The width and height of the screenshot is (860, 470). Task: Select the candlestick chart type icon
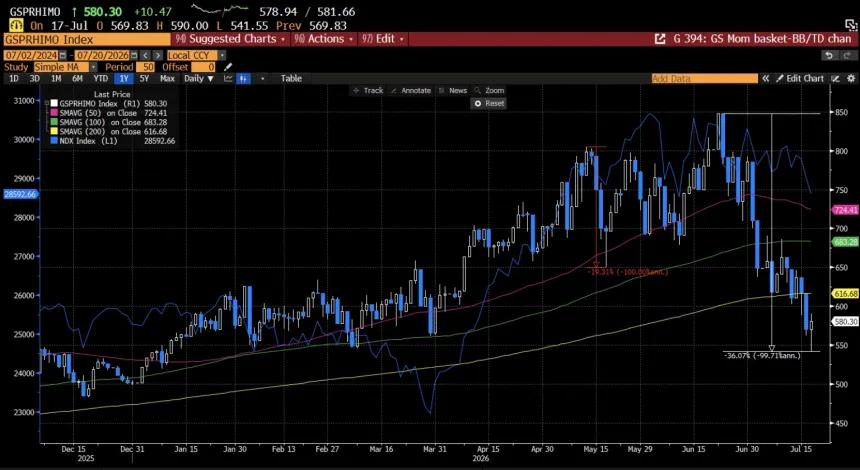click(243, 78)
